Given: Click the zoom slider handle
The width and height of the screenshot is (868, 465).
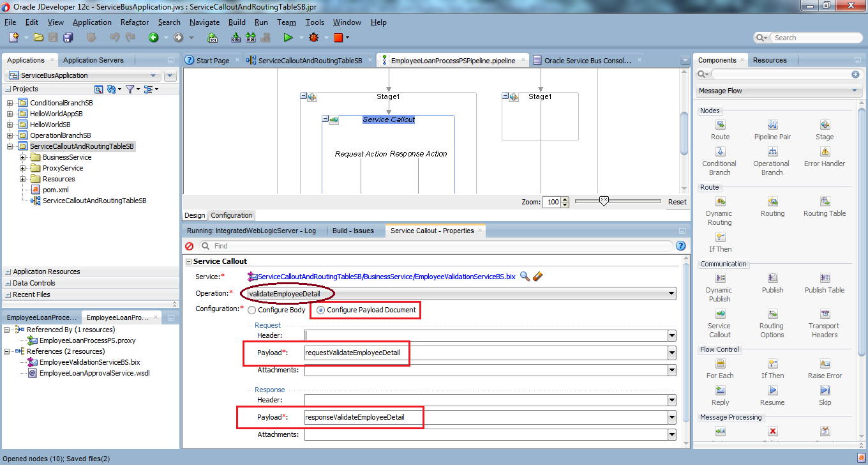Looking at the screenshot, I should point(604,201).
